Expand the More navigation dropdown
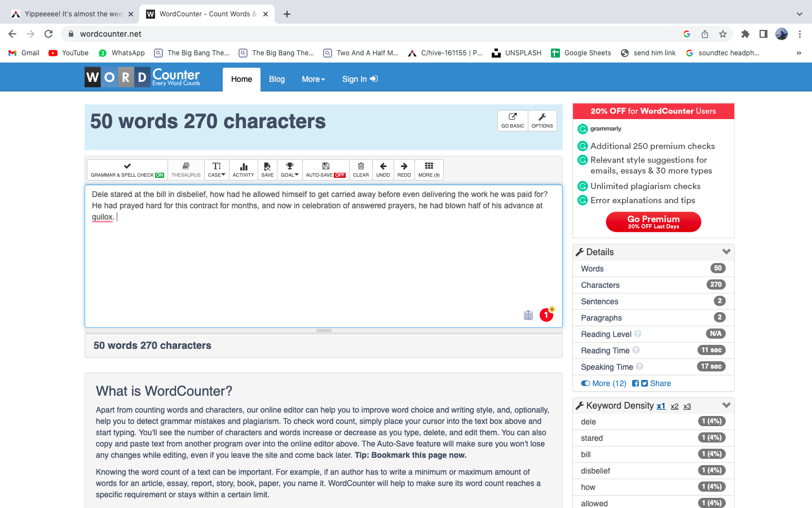 pos(314,79)
